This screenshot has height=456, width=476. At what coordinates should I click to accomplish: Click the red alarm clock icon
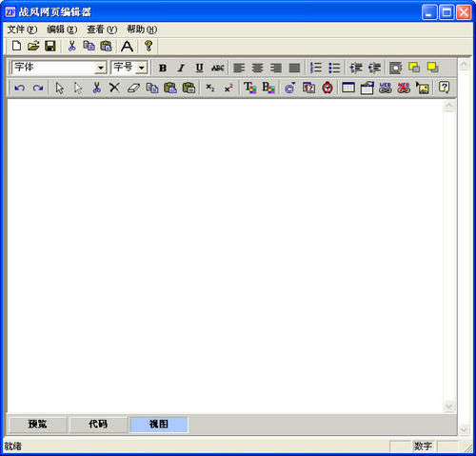[x=327, y=88]
